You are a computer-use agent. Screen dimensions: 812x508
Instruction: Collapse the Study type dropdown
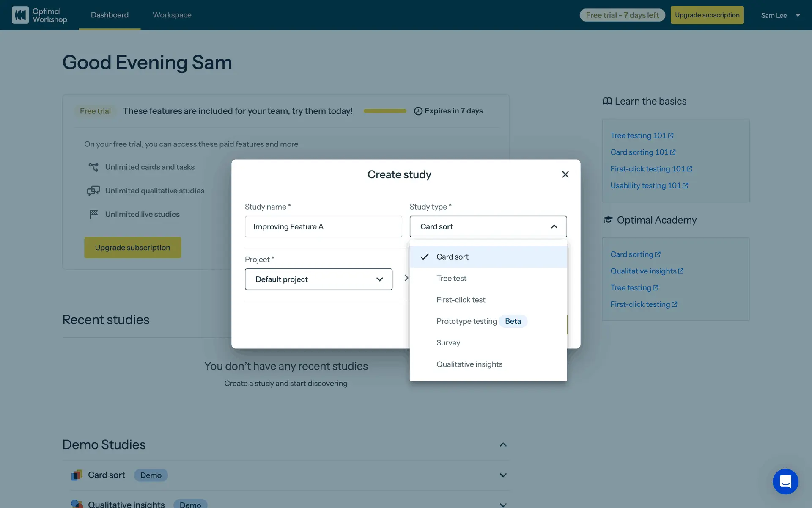(554, 226)
